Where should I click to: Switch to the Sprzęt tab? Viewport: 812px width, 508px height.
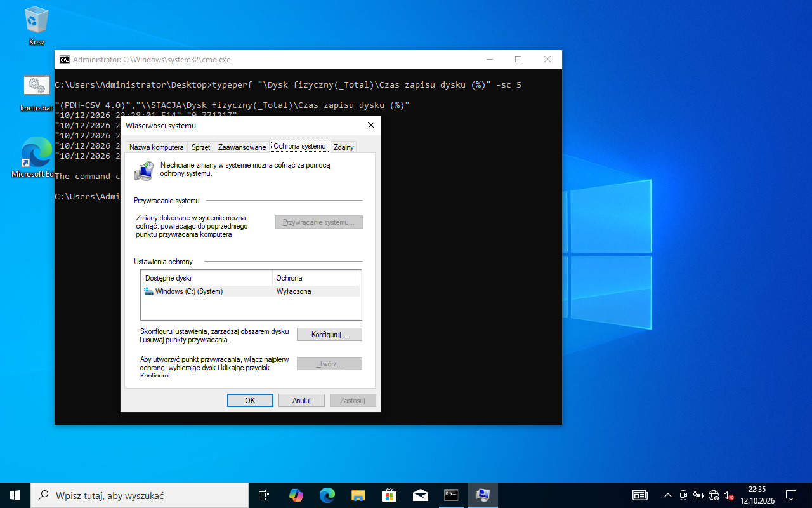pos(200,147)
